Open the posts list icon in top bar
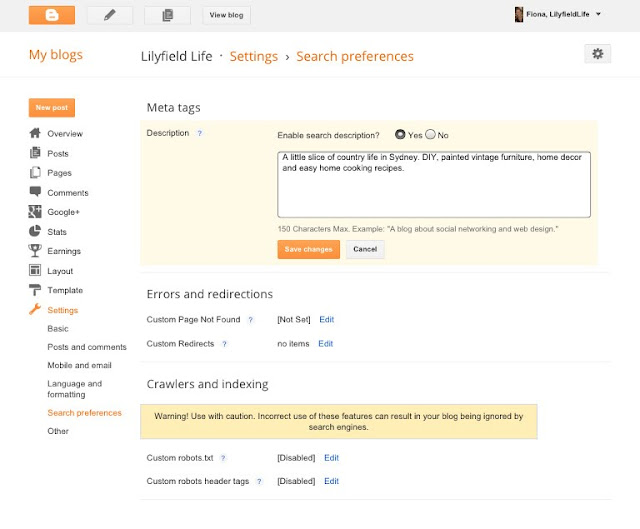The image size is (640, 529). pyautogui.click(x=167, y=15)
